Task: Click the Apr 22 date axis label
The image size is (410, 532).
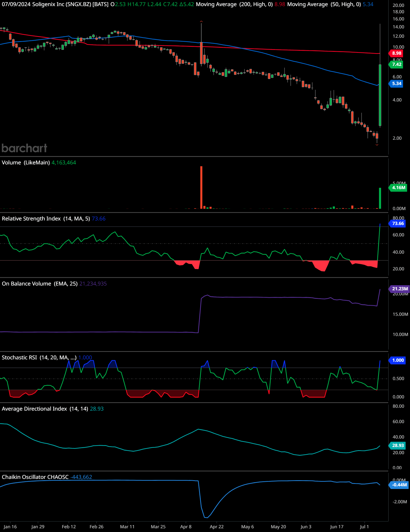Action: click(x=216, y=527)
